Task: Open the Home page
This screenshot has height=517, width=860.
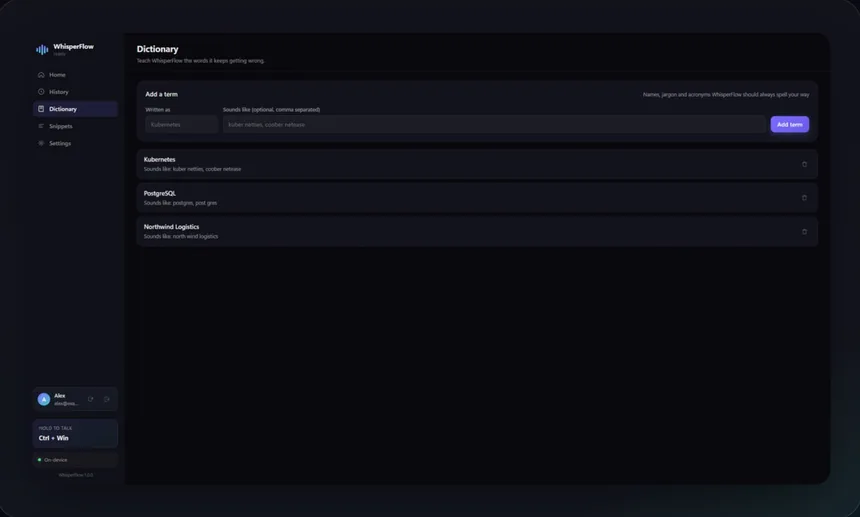Action: click(75, 75)
